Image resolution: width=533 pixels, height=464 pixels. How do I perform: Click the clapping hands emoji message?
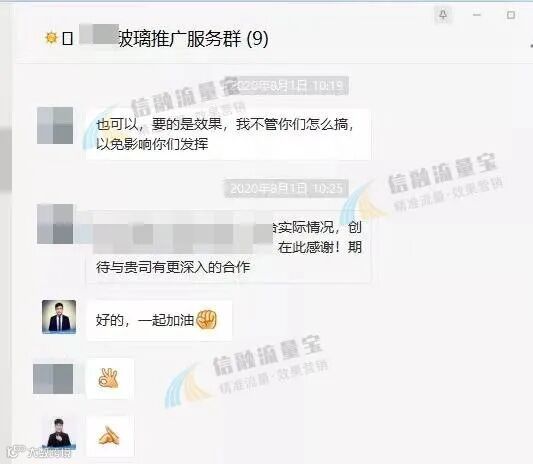[110, 436]
